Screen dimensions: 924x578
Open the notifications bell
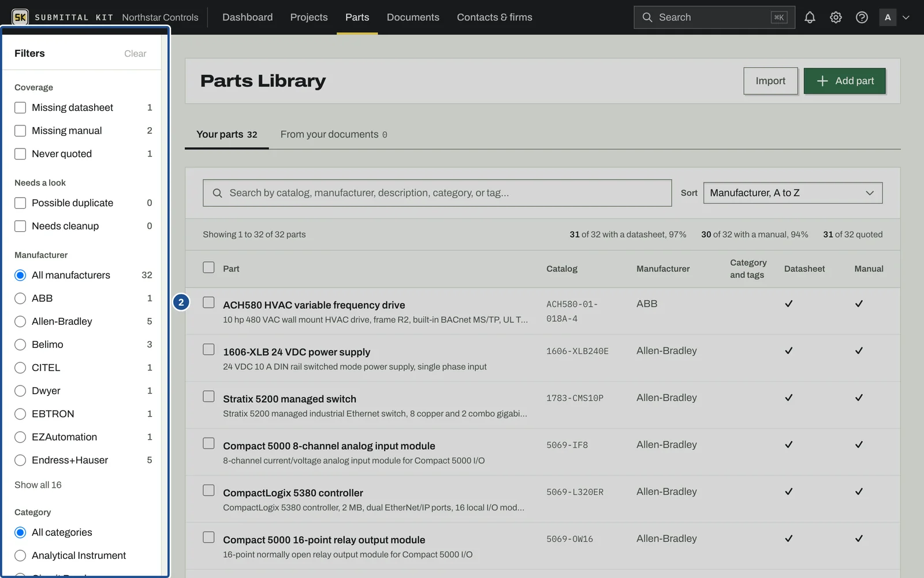coord(810,17)
